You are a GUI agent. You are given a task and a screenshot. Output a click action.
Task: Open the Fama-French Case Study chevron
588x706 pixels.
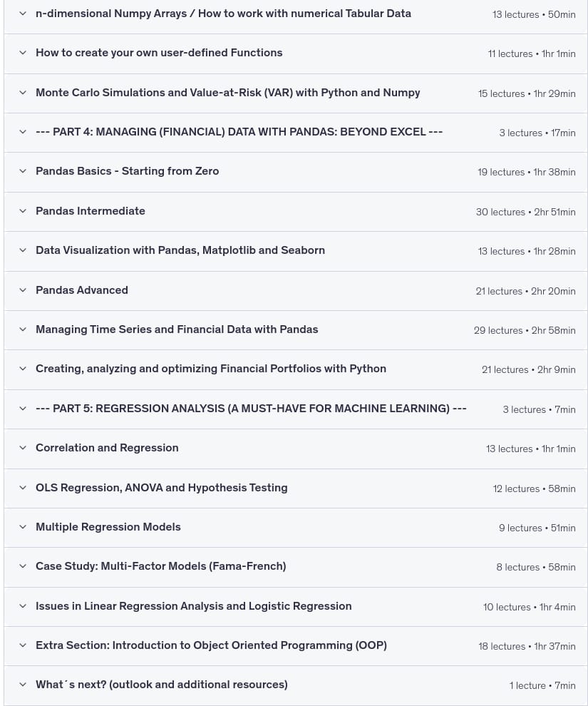click(23, 566)
